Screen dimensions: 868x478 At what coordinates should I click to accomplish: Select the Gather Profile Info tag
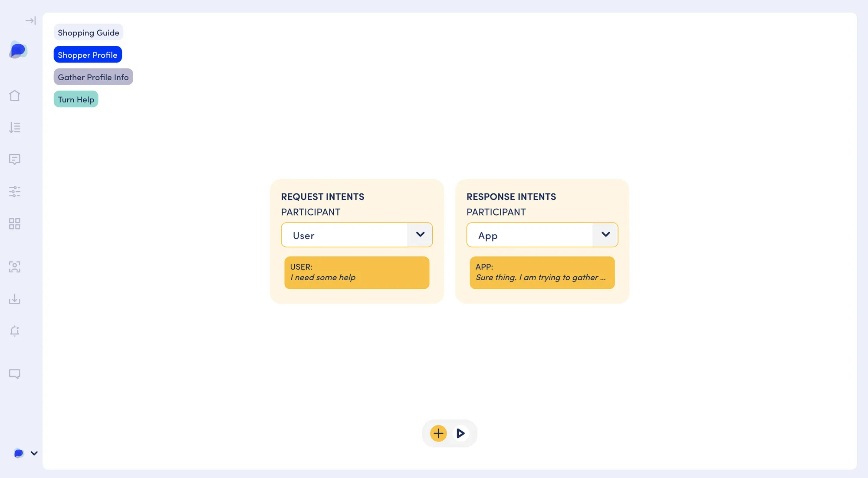click(93, 77)
